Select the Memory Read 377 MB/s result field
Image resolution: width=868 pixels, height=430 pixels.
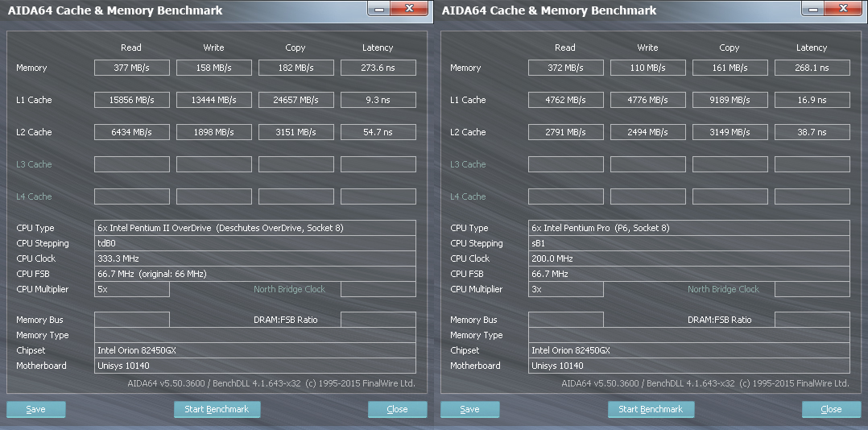(x=132, y=68)
